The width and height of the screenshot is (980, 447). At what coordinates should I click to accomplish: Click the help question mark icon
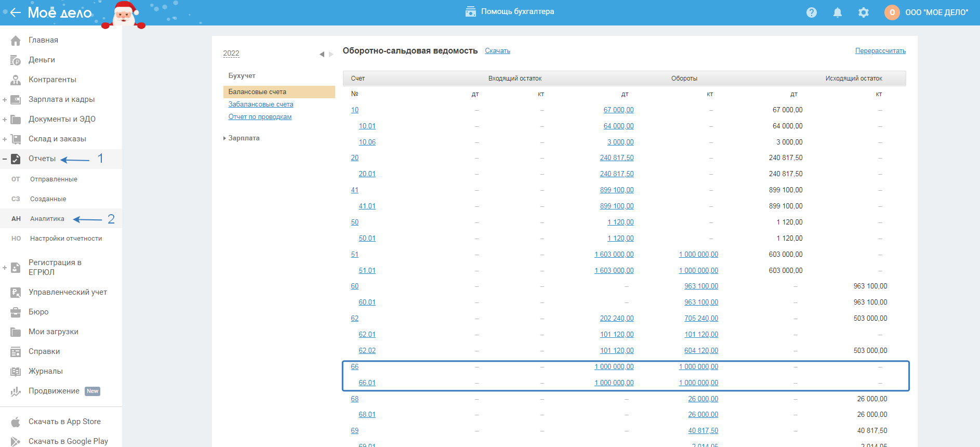point(811,12)
